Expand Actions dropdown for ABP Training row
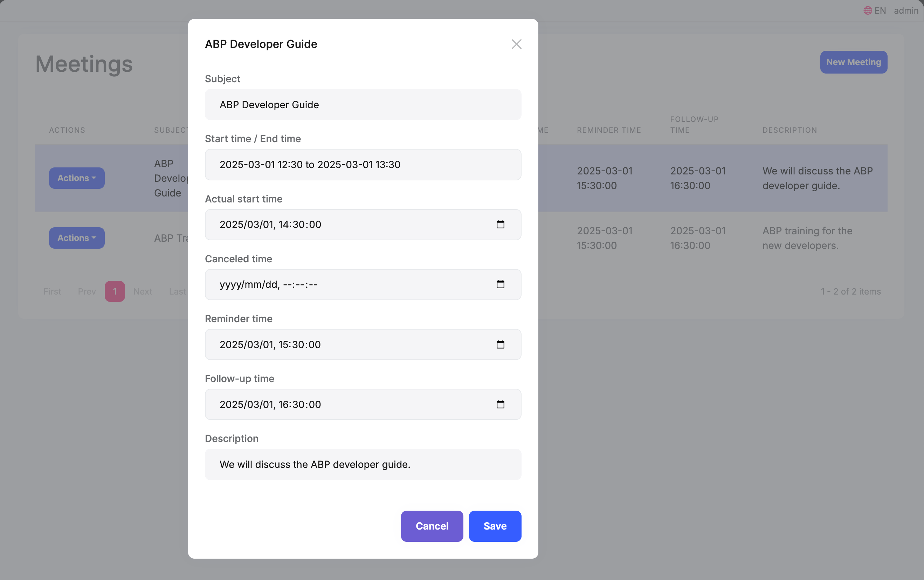The height and width of the screenshot is (580, 924). (x=77, y=238)
